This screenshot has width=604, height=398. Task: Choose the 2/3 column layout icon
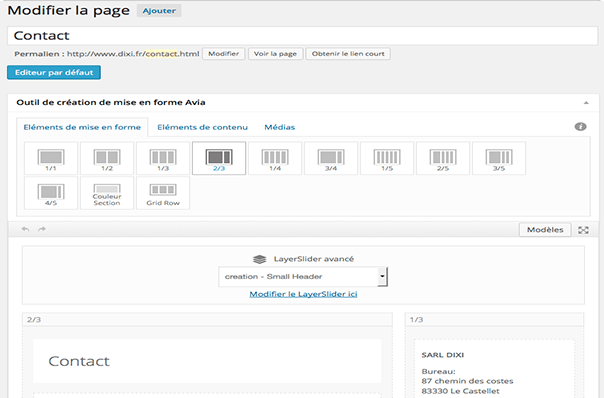(219, 158)
